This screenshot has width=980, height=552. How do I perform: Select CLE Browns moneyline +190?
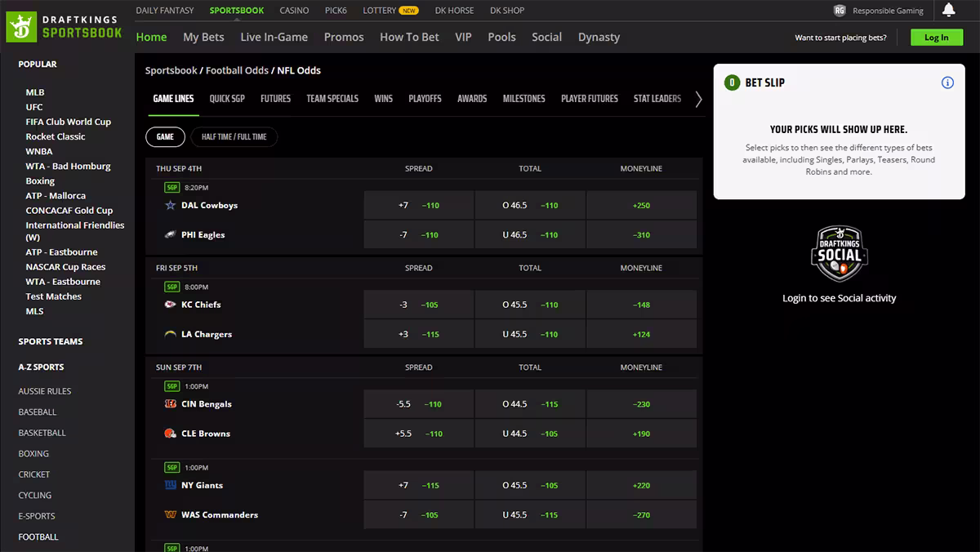point(641,434)
